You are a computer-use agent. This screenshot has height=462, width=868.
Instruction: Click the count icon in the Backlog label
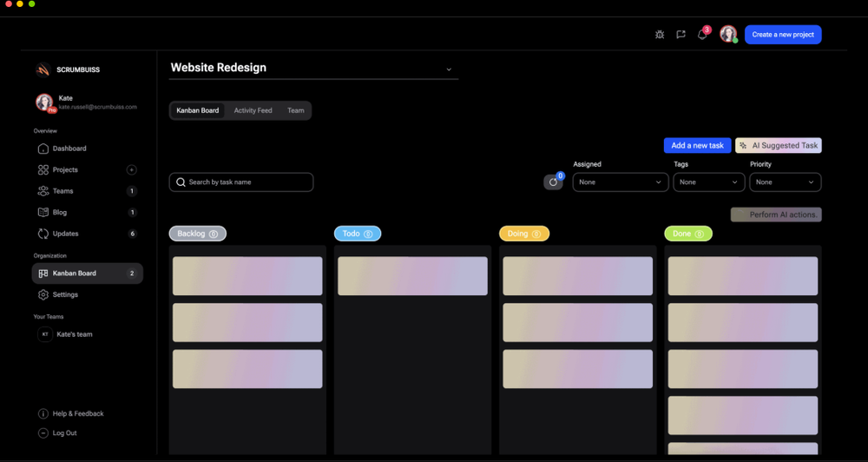point(214,234)
